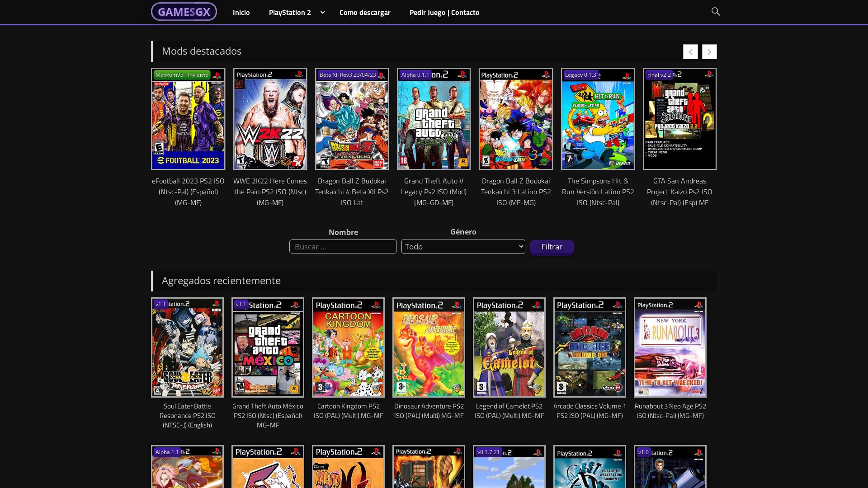
Task: Click v1.1 badge on GTA México
Action: (241, 305)
